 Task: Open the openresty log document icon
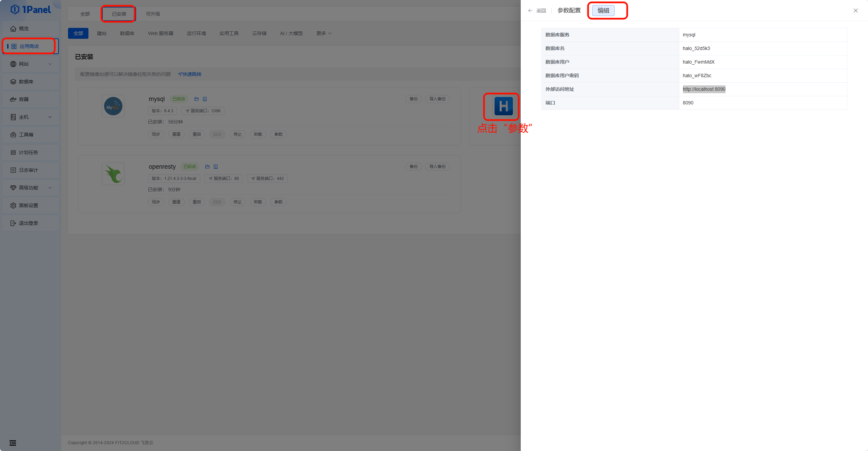[216, 167]
